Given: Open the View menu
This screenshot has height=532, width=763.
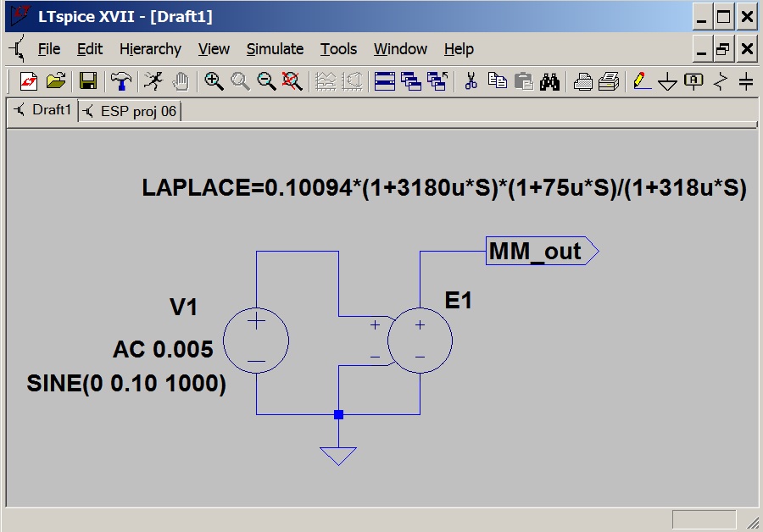Looking at the screenshot, I should (x=214, y=49).
